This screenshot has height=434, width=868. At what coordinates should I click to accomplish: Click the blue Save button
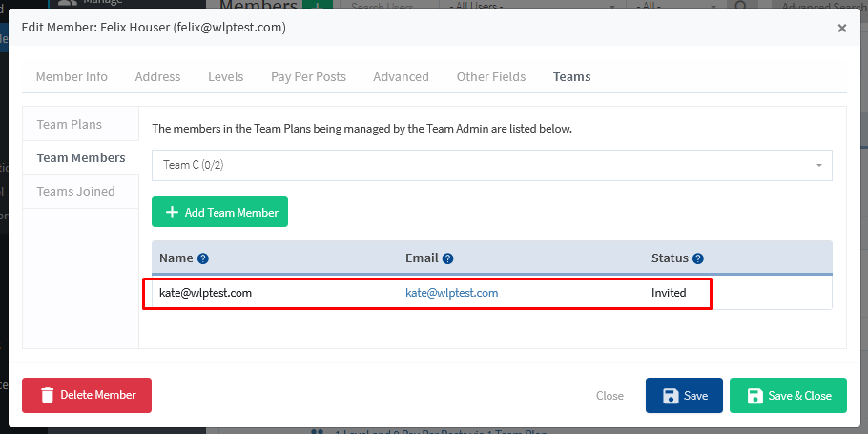pos(684,395)
